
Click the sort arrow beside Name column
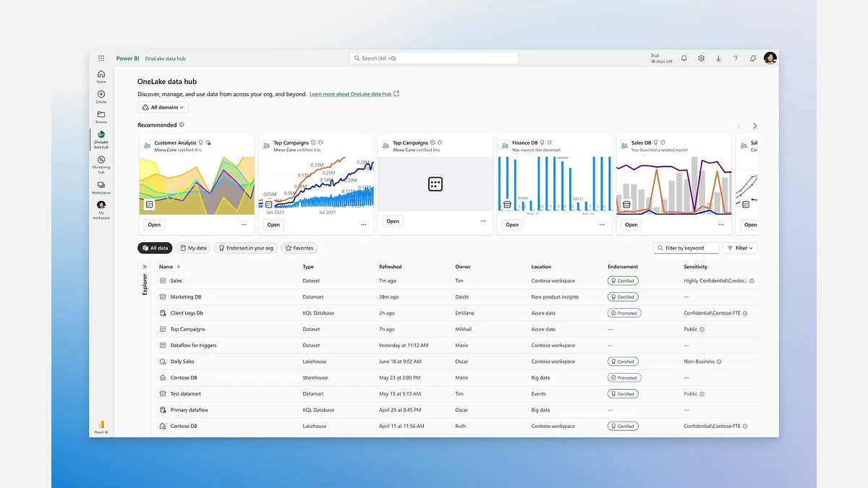(177, 267)
